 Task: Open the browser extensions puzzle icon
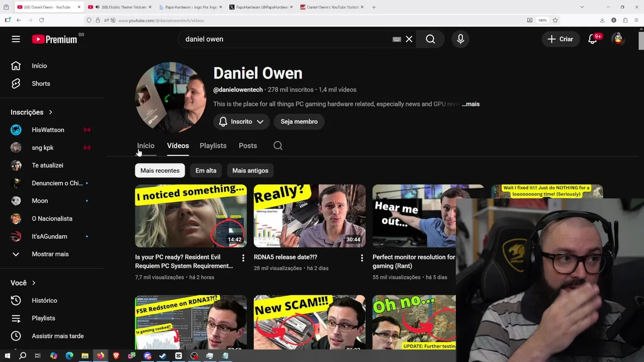point(625,20)
